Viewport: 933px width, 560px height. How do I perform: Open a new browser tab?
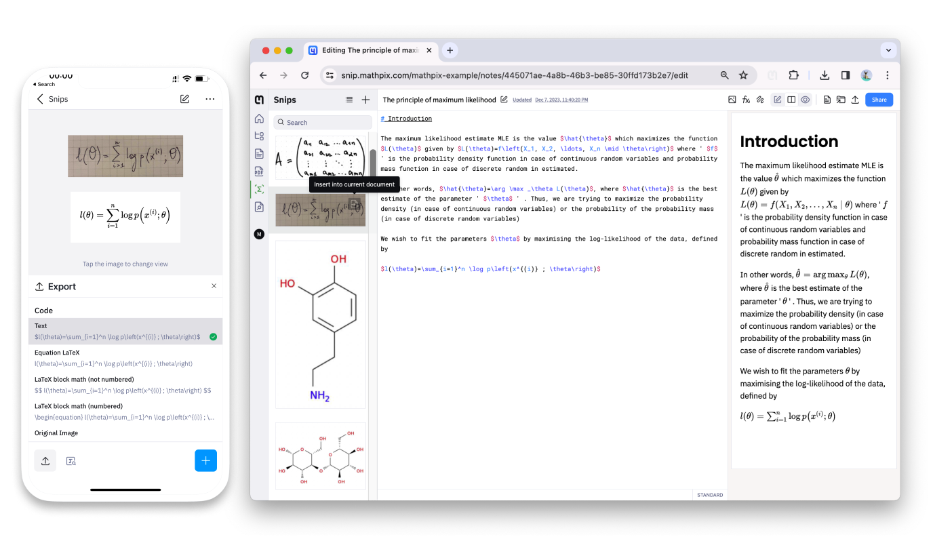[x=450, y=50]
